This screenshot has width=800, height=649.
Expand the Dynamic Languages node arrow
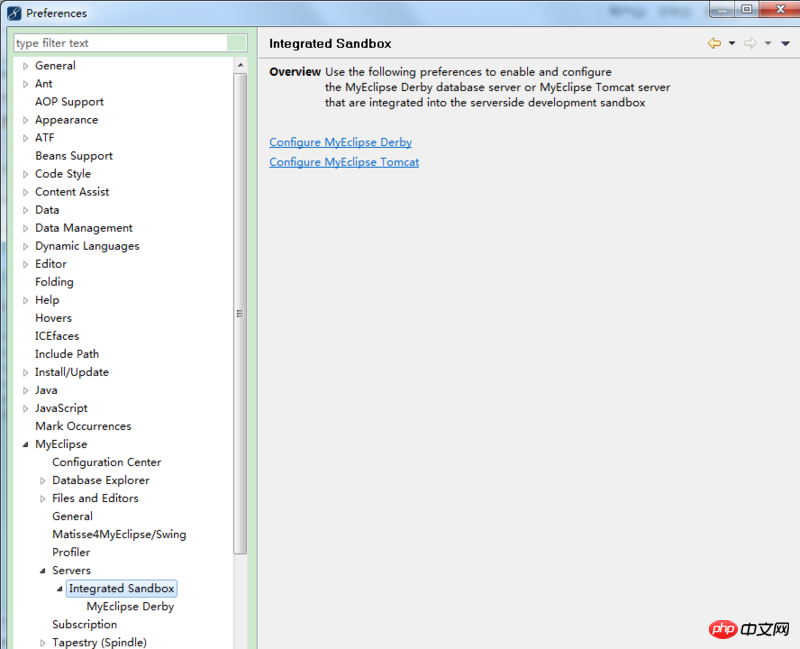coord(26,246)
